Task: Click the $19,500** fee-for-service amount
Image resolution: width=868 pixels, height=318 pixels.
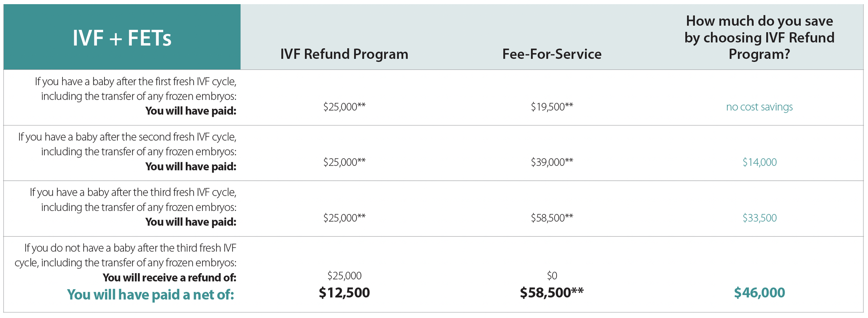Action: click(x=552, y=107)
